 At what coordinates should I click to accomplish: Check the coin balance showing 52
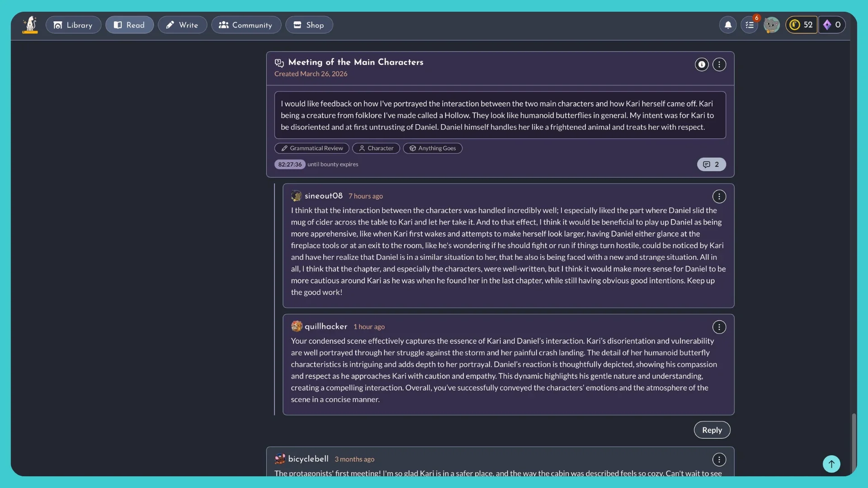801,25
